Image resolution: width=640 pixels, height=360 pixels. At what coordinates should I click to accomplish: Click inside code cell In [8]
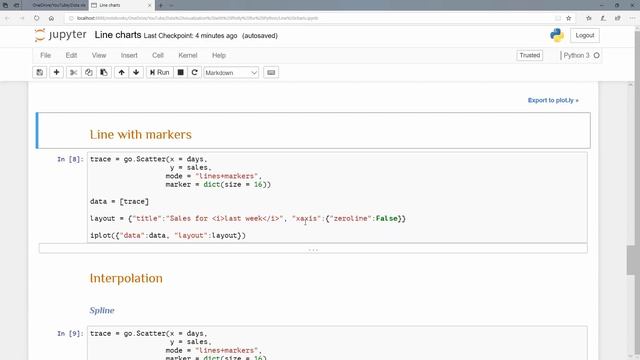point(337,198)
